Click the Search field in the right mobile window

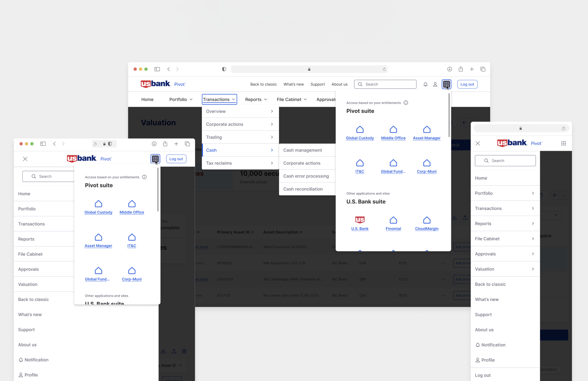coord(505,161)
